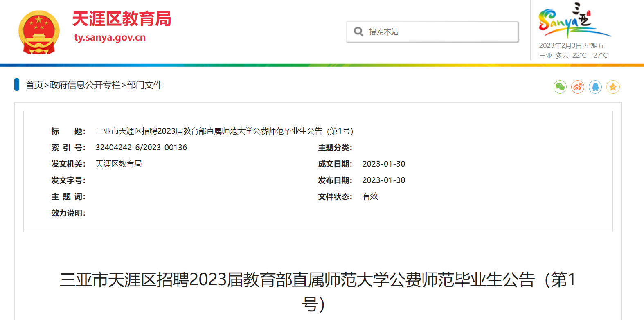The image size is (644, 320).
Task: Click the 主题词 label
Action: tap(68, 196)
